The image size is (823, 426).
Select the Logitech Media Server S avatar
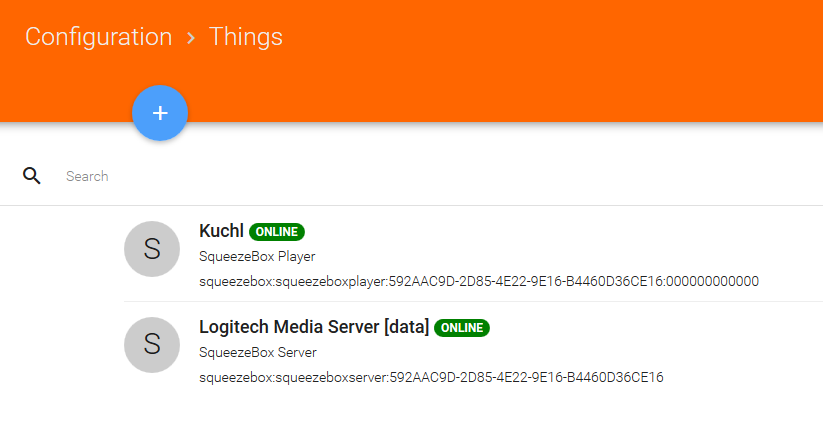(x=152, y=345)
